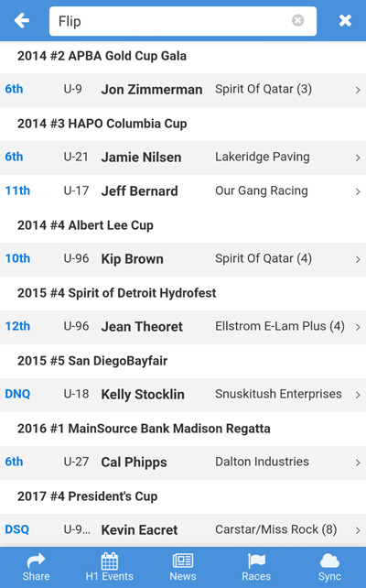366x588 pixels.
Task: Open Jeff Bernard Our Gang Racing result
Action: point(183,191)
